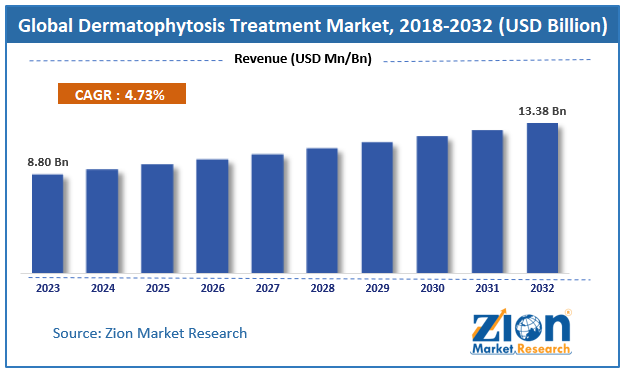
Task: Select the 2025 revenue bar
Action: [157, 218]
